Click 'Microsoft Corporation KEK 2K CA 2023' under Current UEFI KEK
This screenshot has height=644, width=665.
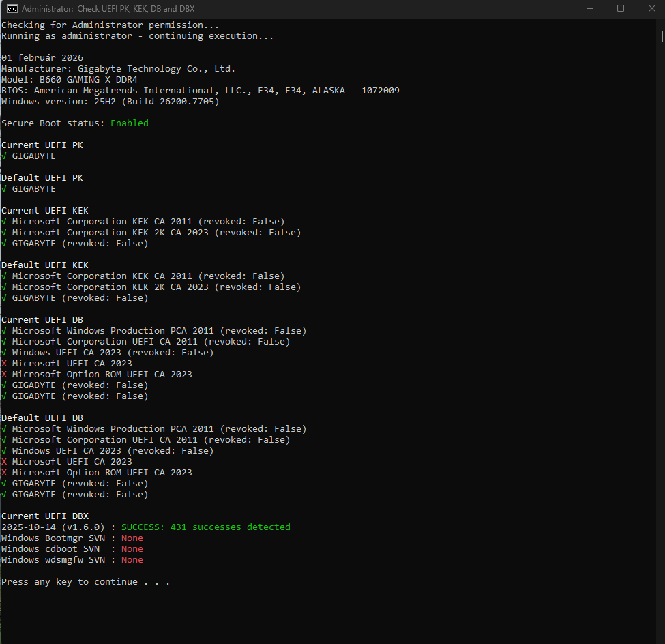(x=110, y=233)
